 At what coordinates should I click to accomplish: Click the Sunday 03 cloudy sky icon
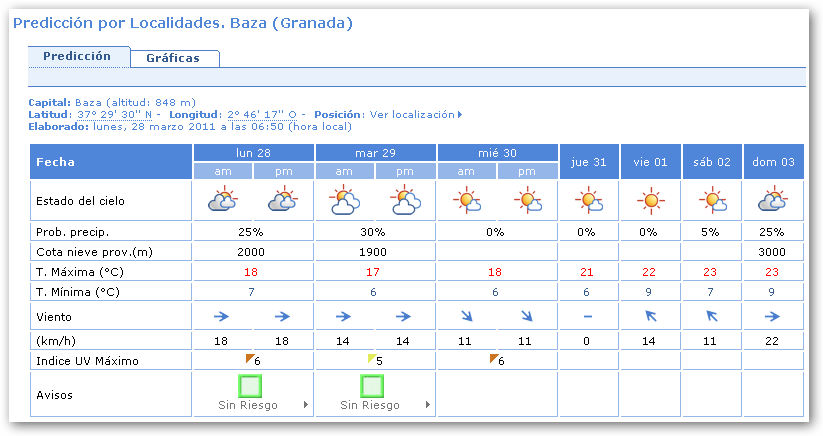773,201
